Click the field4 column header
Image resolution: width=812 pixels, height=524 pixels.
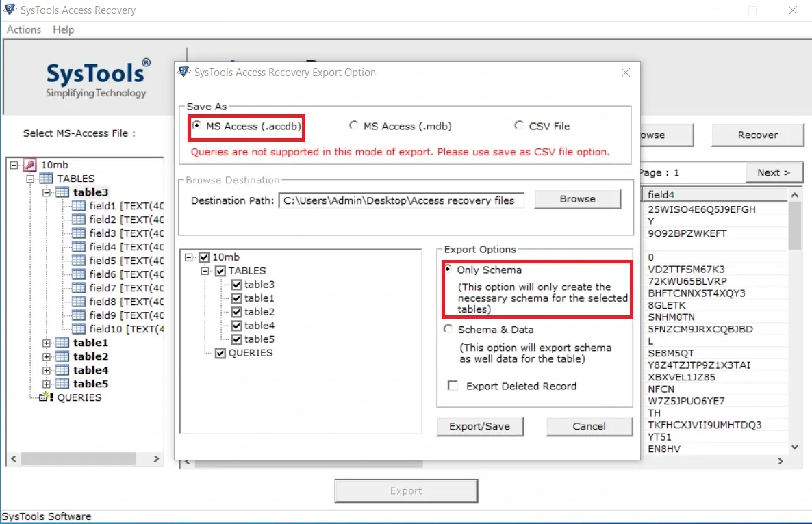pyautogui.click(x=715, y=194)
